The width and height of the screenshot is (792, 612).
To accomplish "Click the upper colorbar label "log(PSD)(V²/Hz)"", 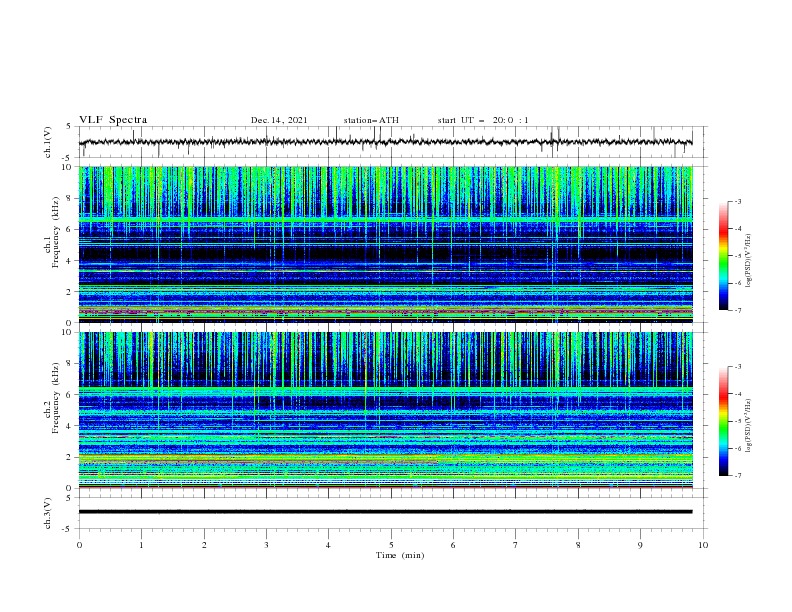I will pyautogui.click(x=748, y=261).
